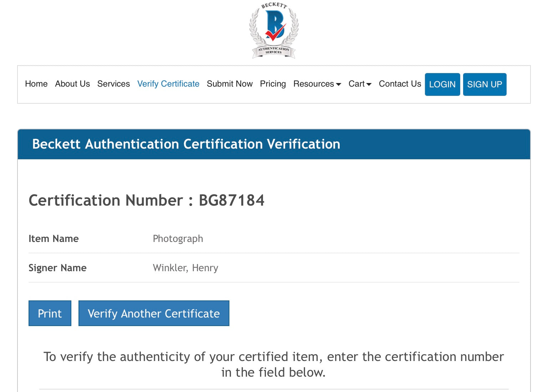Open Contact Us page
This screenshot has width=548, height=392.
tap(400, 84)
